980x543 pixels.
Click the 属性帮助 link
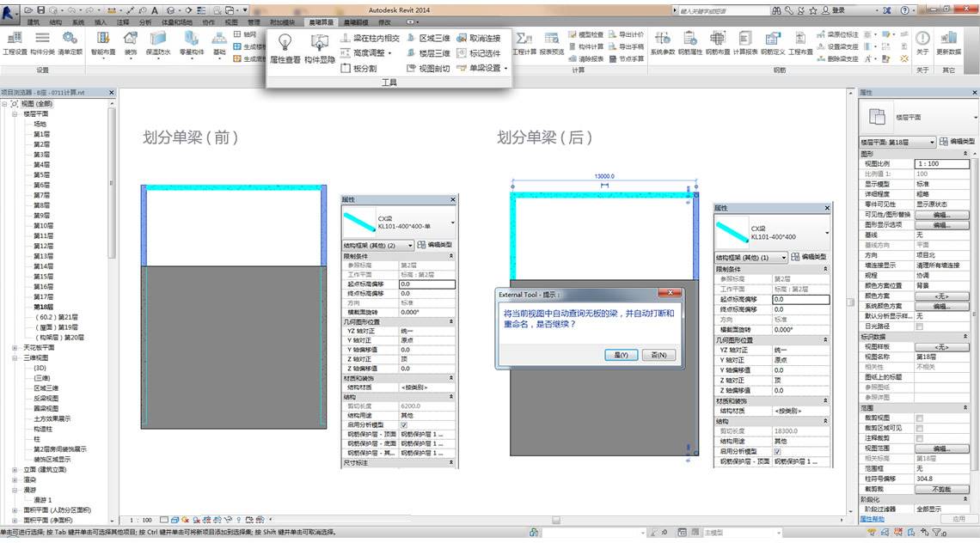[x=873, y=519]
